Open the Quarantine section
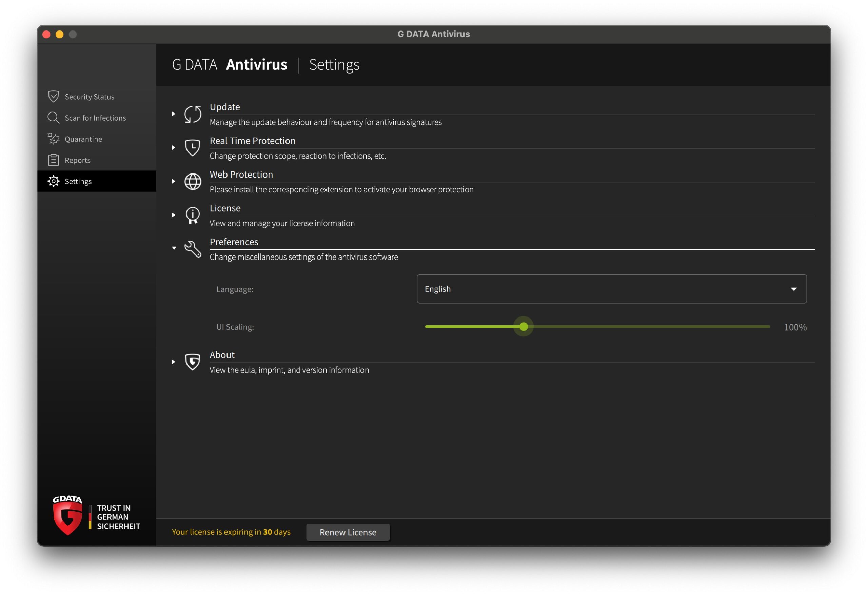 97,139
